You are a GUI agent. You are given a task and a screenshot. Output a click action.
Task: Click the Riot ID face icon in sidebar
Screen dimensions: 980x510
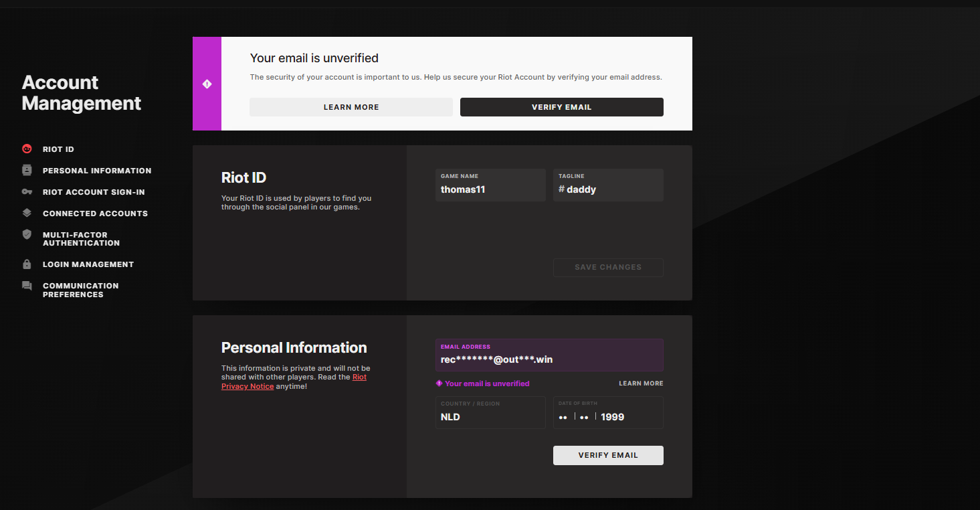(27, 149)
